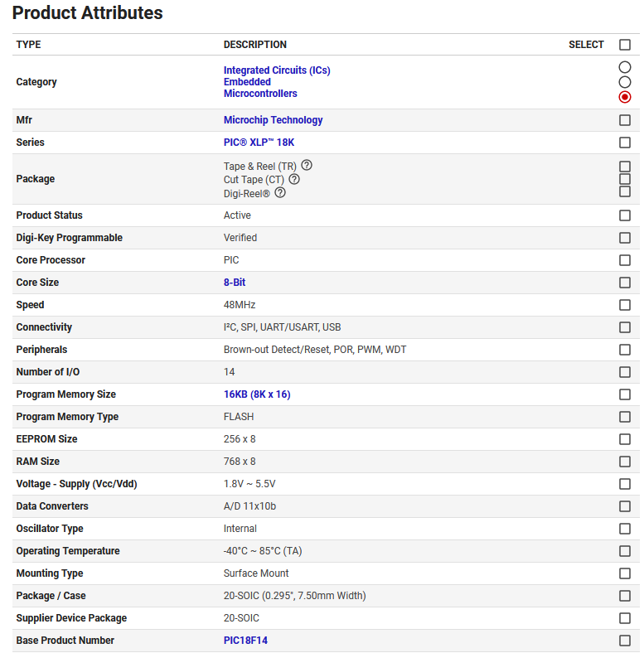This screenshot has width=644, height=653.
Task: Toggle the select-all checkbox in header
Action: point(625,45)
